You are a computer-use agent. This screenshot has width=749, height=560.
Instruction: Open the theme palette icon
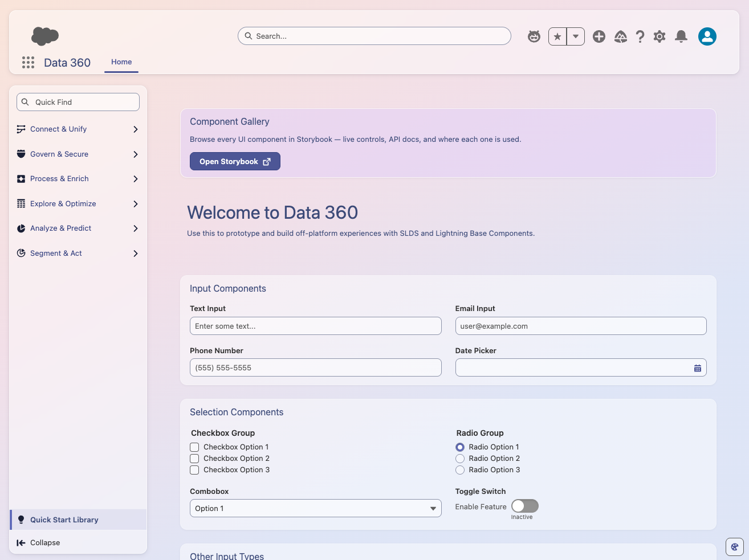coord(735,547)
